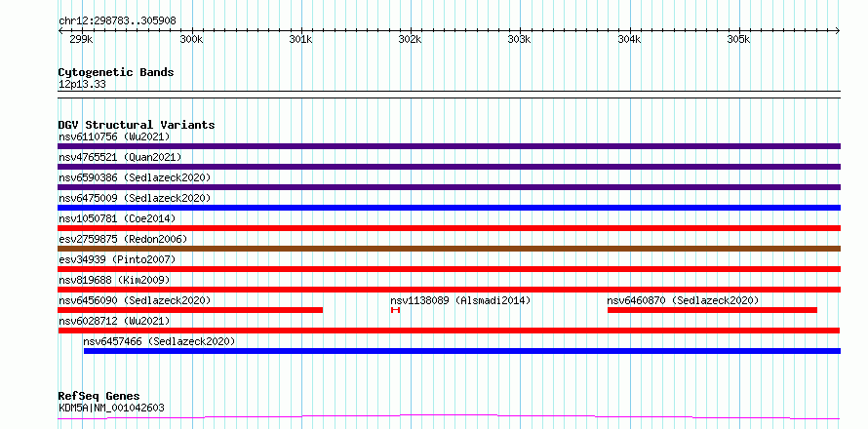Click the pink KDM5A gene line
Screen dimensions: 868x429
click(449, 416)
